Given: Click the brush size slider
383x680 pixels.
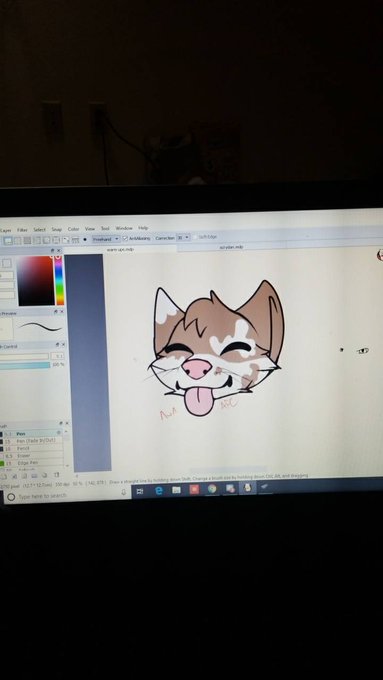Looking at the screenshot, I should 24,356.
